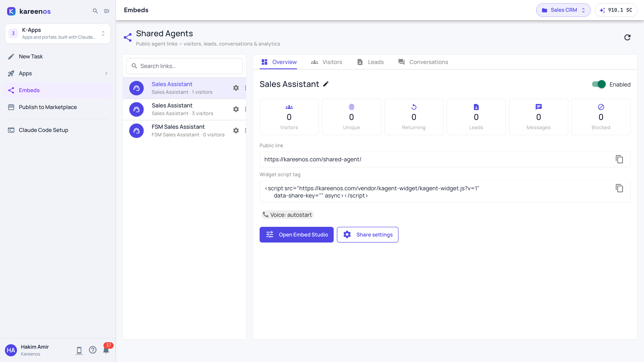Open settings gear for Sales Assistant 1 visitors
This screenshot has height=362, width=644.
(236, 88)
